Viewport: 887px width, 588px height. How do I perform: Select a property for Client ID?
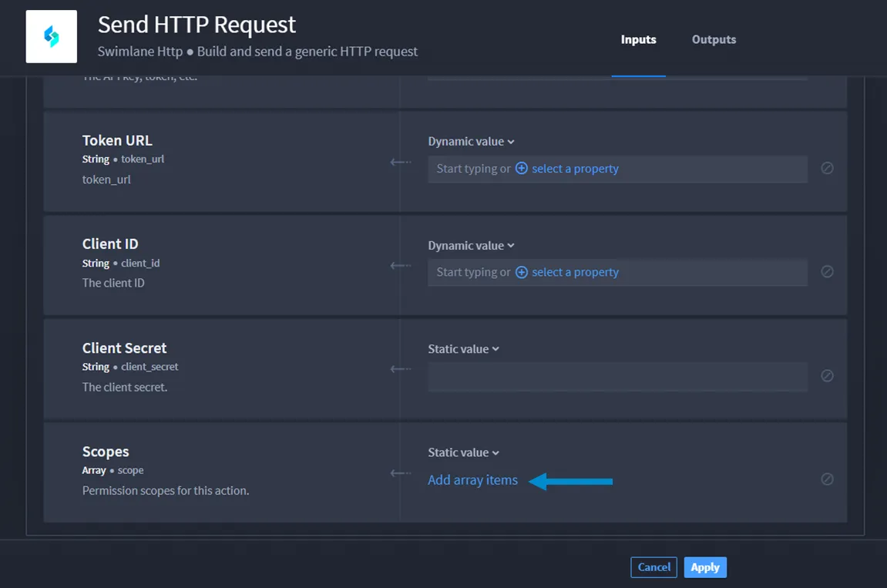tap(575, 272)
